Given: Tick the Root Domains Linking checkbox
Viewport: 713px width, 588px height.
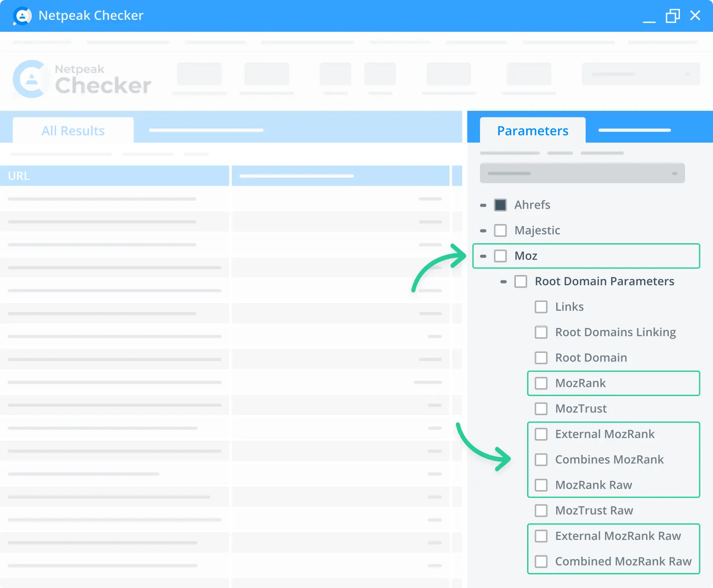Looking at the screenshot, I should (541, 333).
